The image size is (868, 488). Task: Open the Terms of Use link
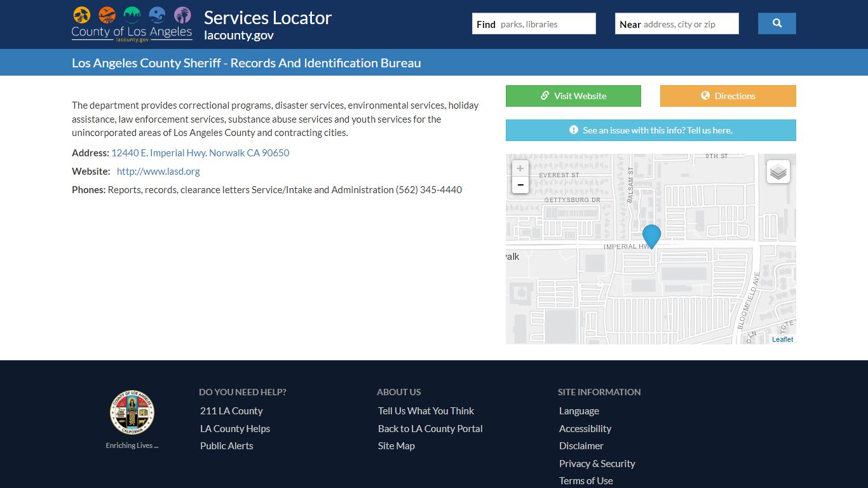(x=586, y=481)
